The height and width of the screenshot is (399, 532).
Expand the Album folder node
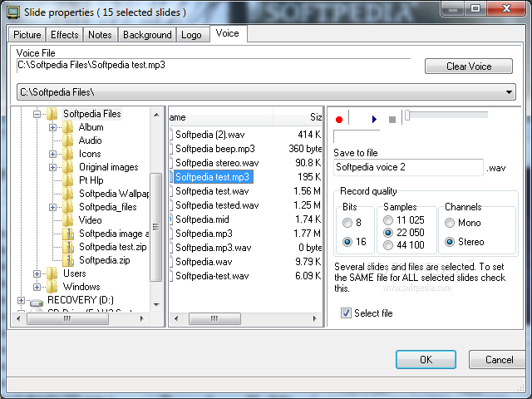pyautogui.click(x=52, y=127)
